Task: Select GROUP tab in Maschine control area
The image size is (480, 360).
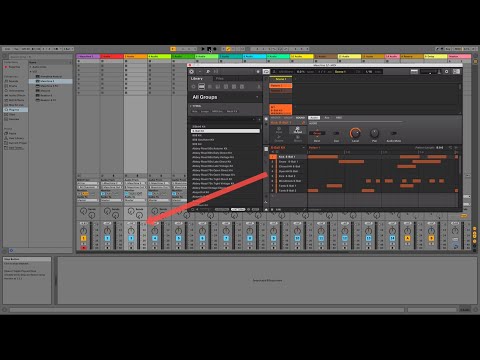Action: [288, 118]
